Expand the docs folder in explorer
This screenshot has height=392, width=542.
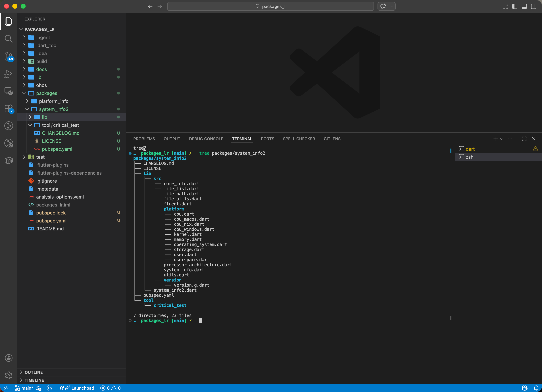pos(41,69)
